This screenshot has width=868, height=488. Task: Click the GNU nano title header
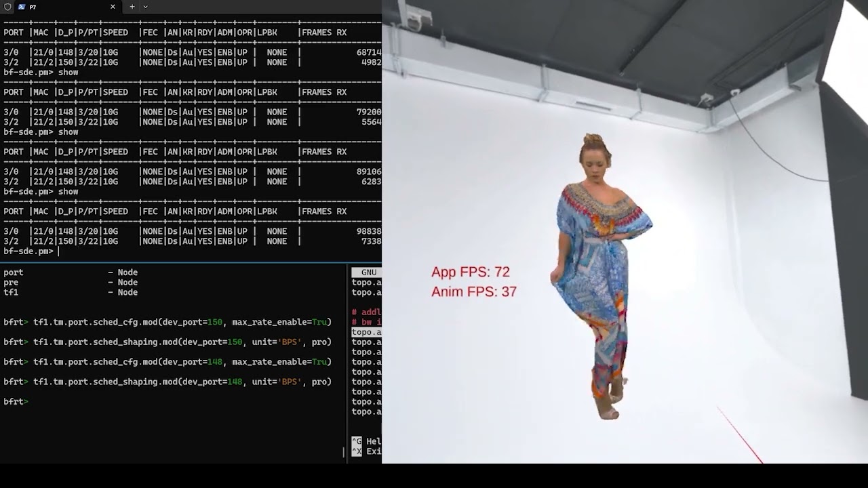[367, 272]
